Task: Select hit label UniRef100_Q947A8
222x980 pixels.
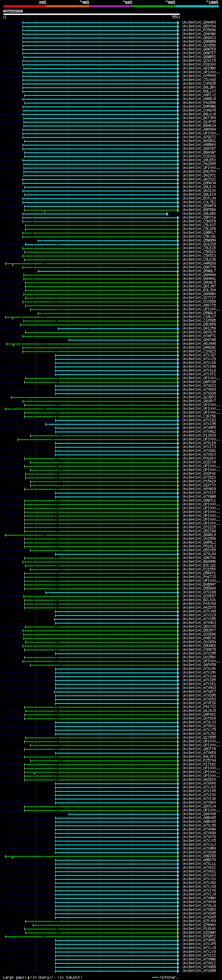Action: click(x=199, y=340)
